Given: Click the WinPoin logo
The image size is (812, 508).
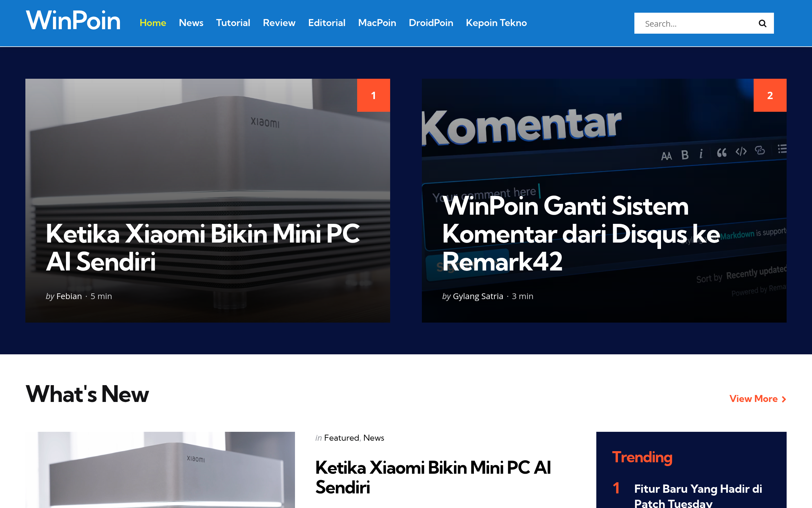Looking at the screenshot, I should click(x=73, y=21).
